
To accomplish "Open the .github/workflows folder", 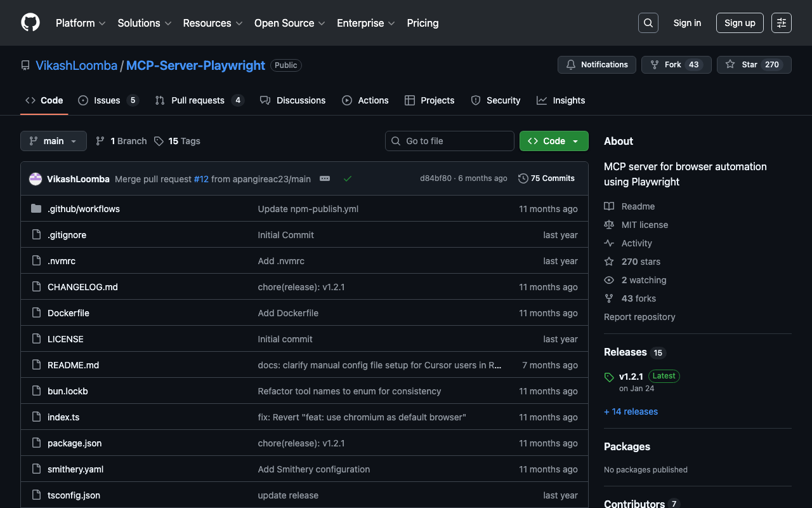I will coord(83,209).
